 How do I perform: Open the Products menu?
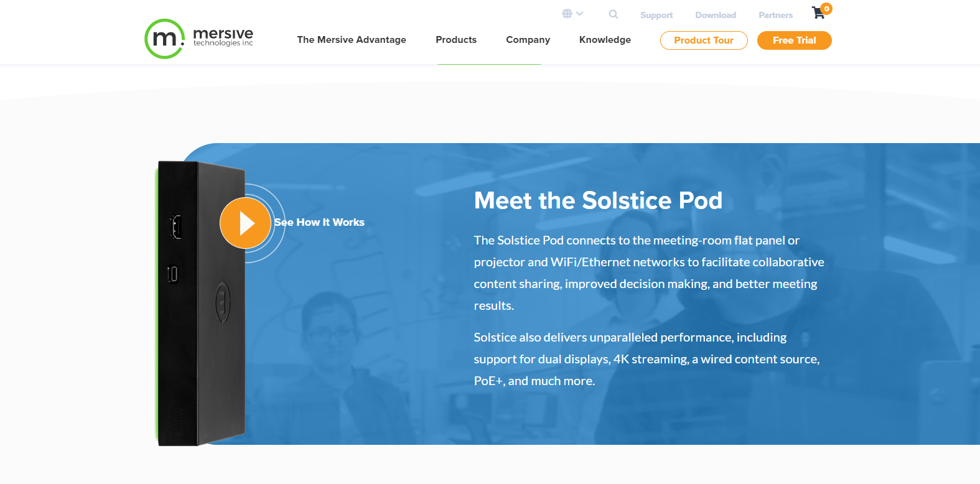456,40
